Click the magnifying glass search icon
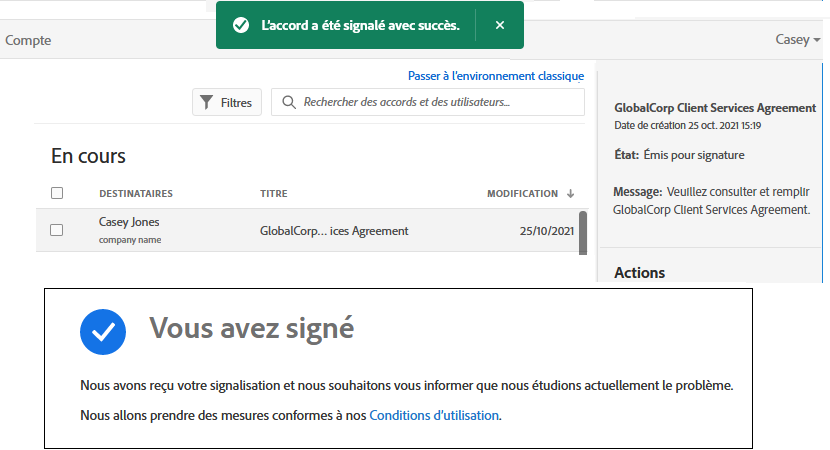Viewport: 830px width, 450px height. [289, 102]
